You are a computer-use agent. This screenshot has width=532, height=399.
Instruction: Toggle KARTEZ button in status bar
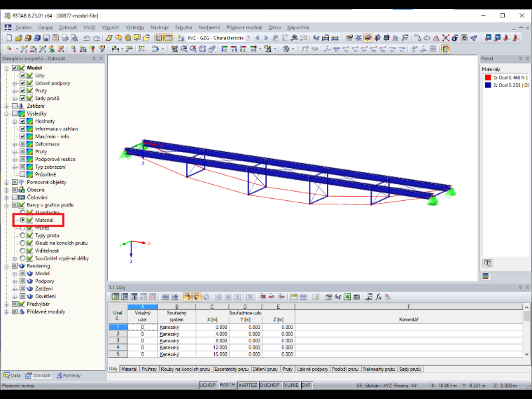click(x=248, y=386)
